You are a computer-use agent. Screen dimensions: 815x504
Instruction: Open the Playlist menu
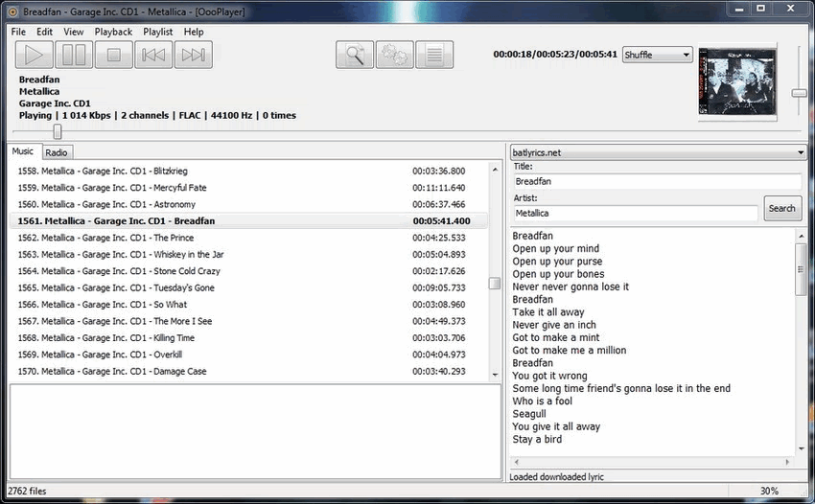(x=157, y=32)
